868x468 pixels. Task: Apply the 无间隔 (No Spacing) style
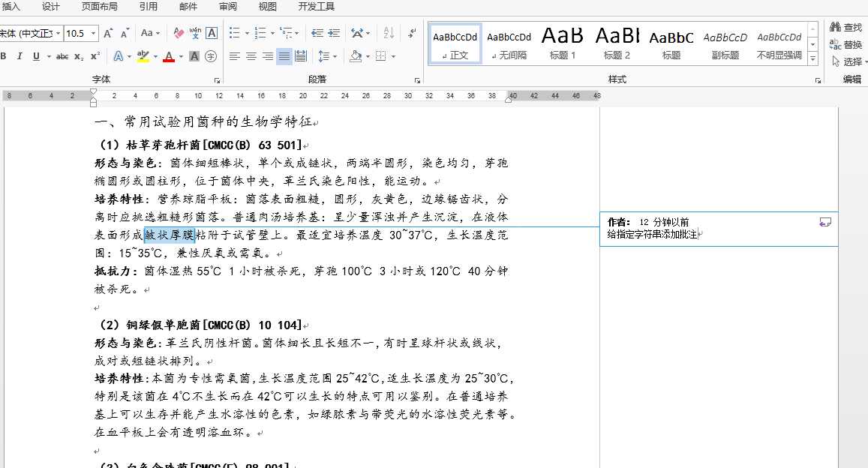click(509, 44)
